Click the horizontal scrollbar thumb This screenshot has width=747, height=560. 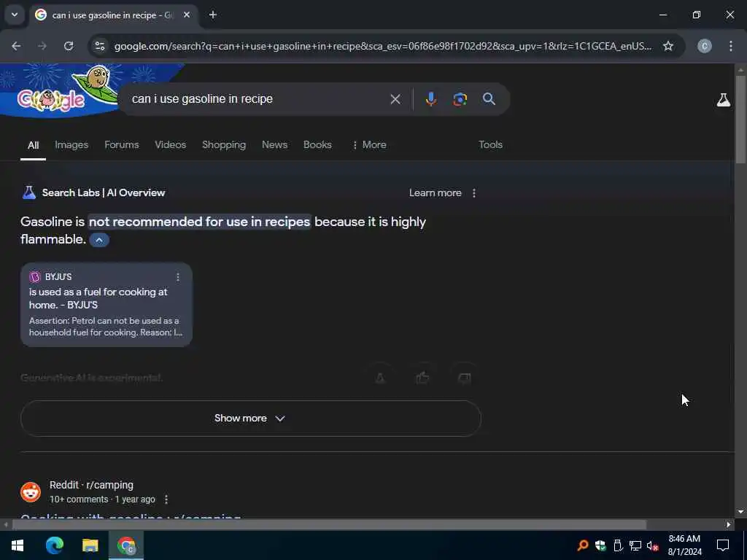[x=329, y=525]
